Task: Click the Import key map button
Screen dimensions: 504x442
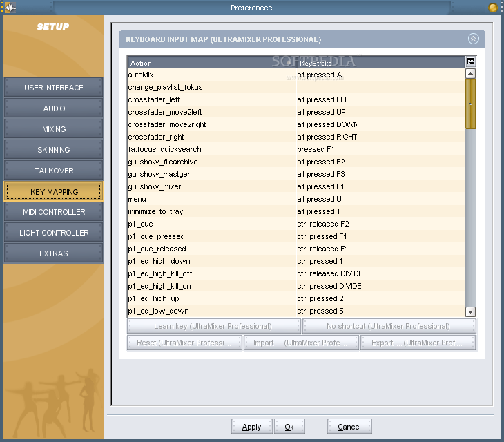Action: point(301,343)
